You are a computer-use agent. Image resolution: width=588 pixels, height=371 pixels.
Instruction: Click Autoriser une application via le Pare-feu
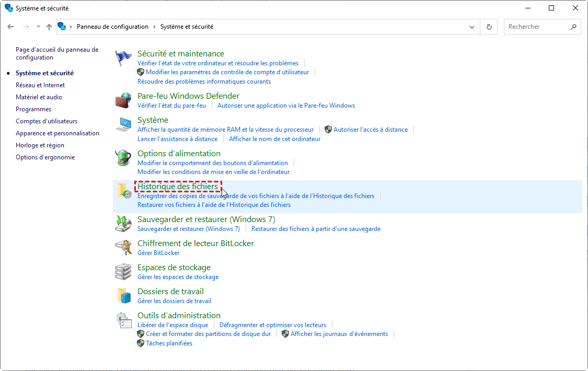[x=286, y=106]
